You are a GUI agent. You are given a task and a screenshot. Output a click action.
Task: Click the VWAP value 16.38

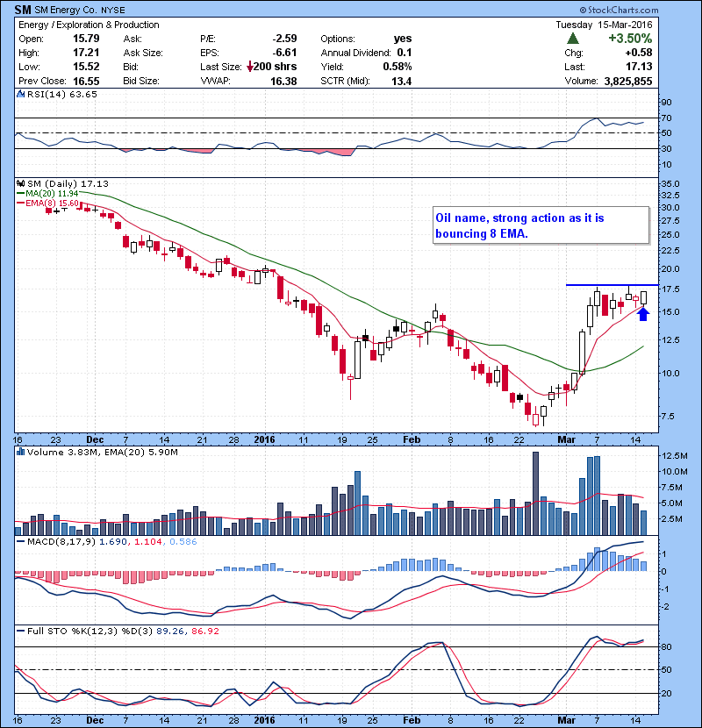283,82
